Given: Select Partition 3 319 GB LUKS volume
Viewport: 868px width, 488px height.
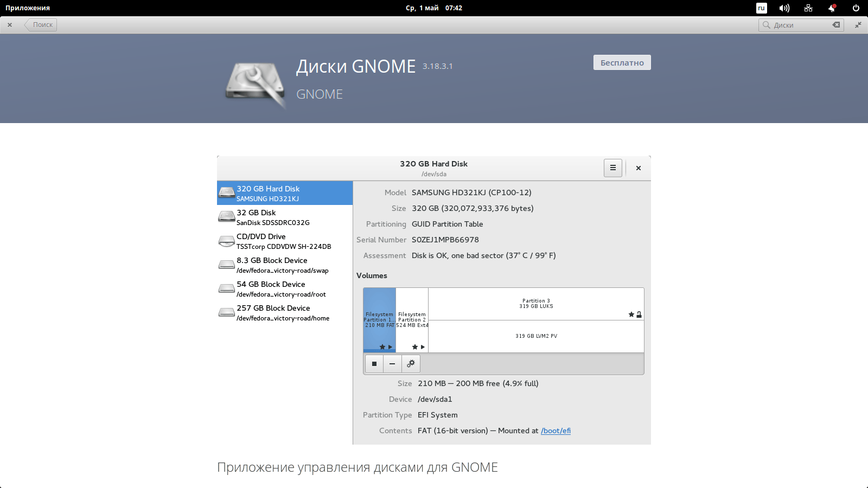Looking at the screenshot, I should coord(536,304).
